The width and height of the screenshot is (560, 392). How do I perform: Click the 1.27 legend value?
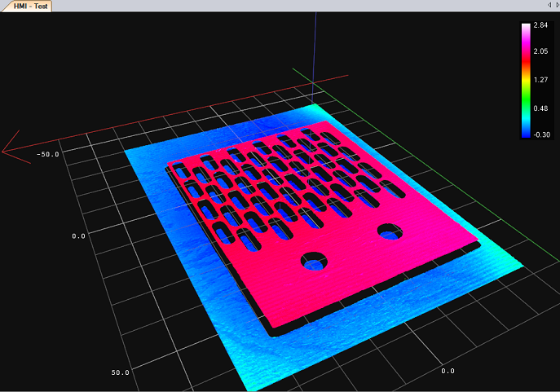[x=540, y=80]
